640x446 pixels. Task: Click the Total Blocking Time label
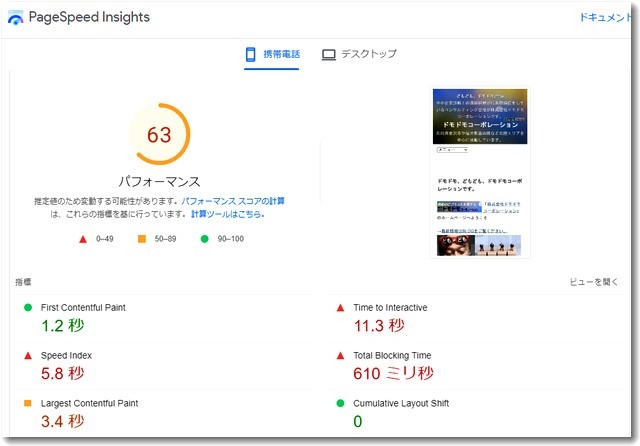point(392,355)
